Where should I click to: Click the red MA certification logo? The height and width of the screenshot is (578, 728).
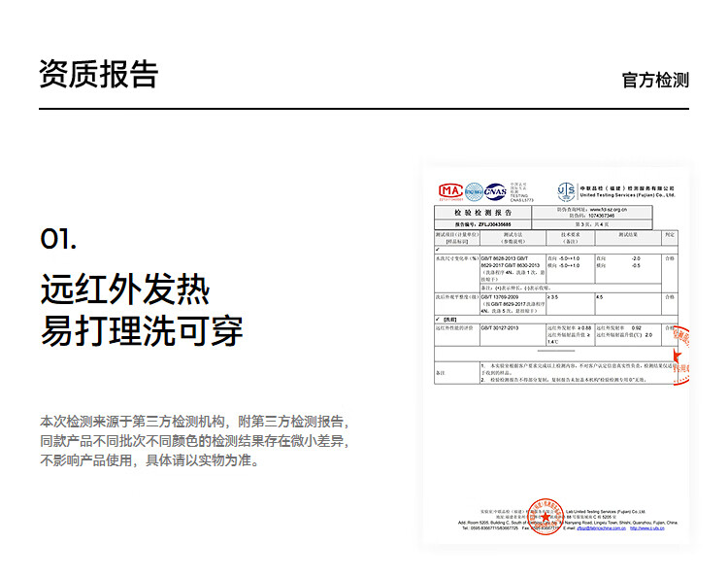coord(449,191)
